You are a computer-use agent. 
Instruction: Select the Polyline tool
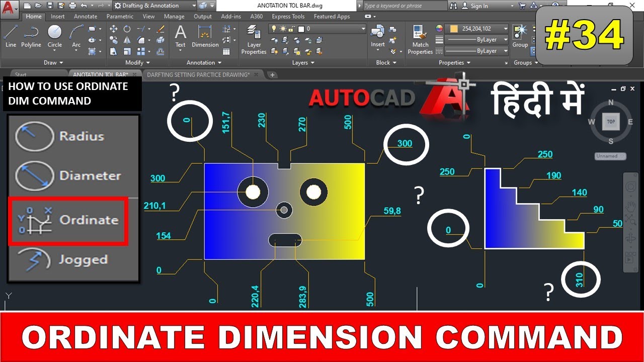click(31, 36)
